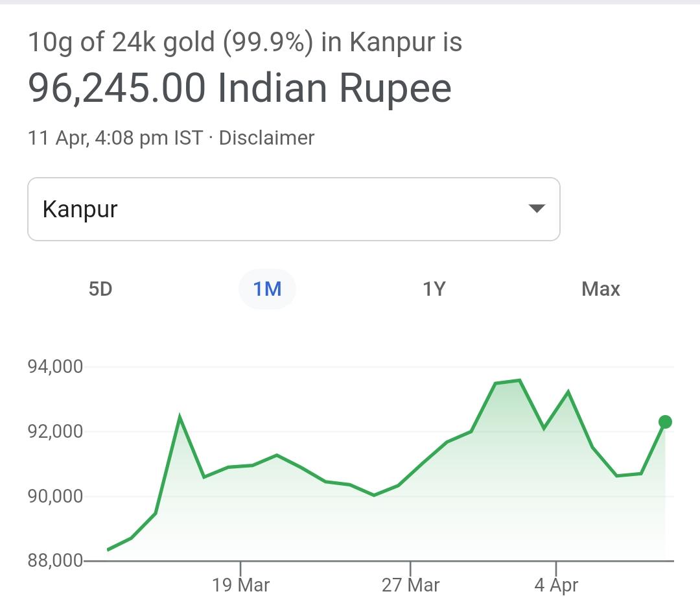Screen dimensions: 700x609
Task: Click the 90,000 axis label
Action: (55, 496)
